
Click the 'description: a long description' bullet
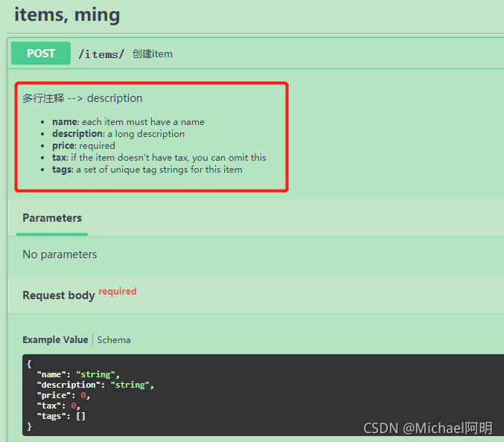[x=118, y=134]
